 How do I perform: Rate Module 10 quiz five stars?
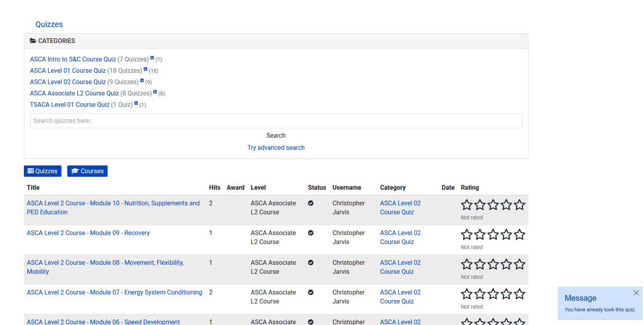coord(520,205)
